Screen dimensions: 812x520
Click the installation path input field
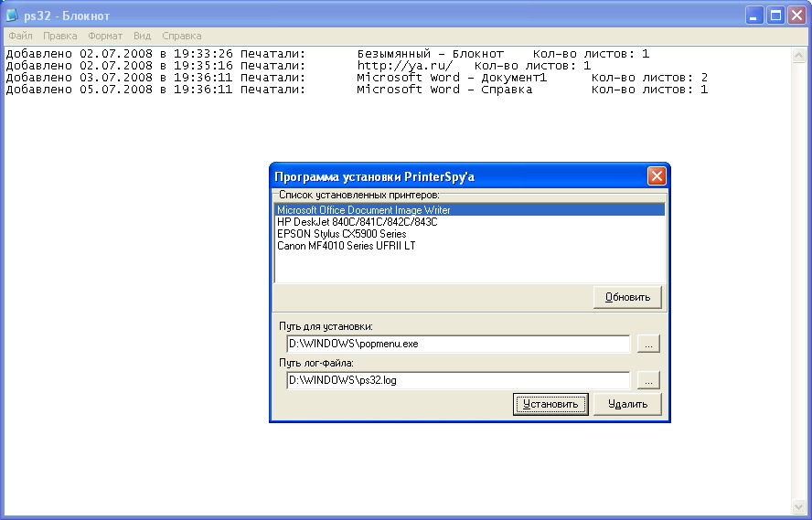click(x=458, y=345)
